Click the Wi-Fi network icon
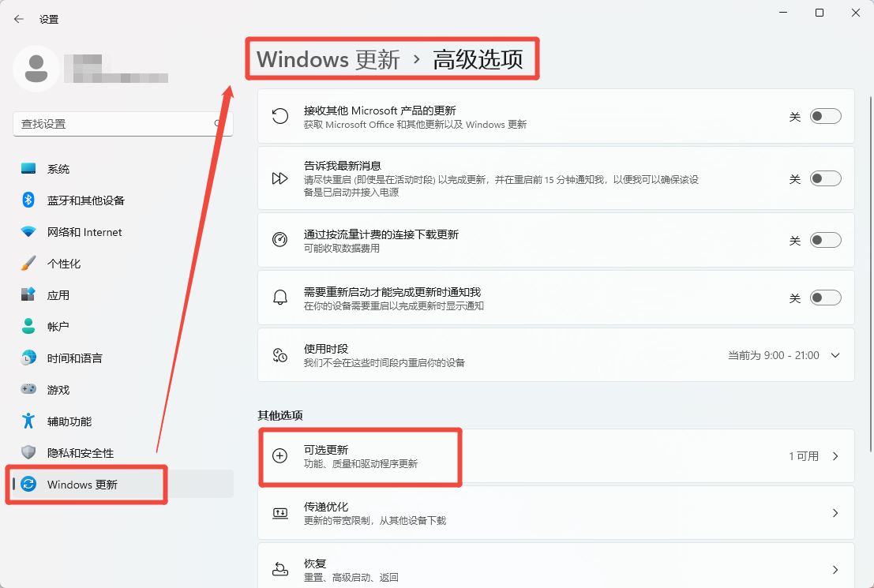 [x=28, y=231]
